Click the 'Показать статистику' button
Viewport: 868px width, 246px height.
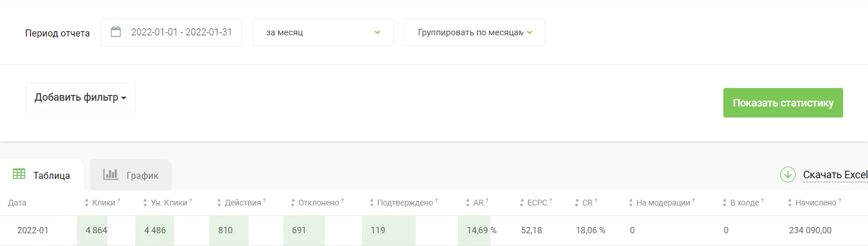[783, 103]
